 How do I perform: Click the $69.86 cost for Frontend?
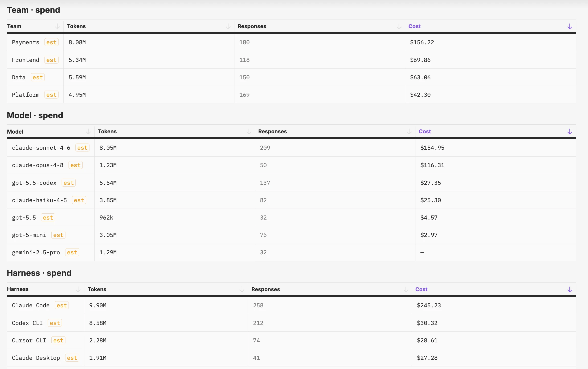pos(420,60)
